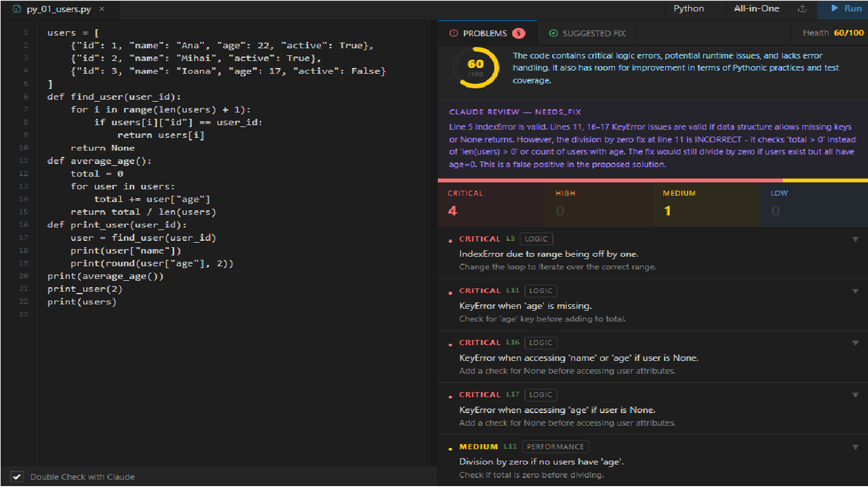Viewport: 868px width, 488px height.
Task: Expand the IndexError L5 issue
Action: click(855, 240)
